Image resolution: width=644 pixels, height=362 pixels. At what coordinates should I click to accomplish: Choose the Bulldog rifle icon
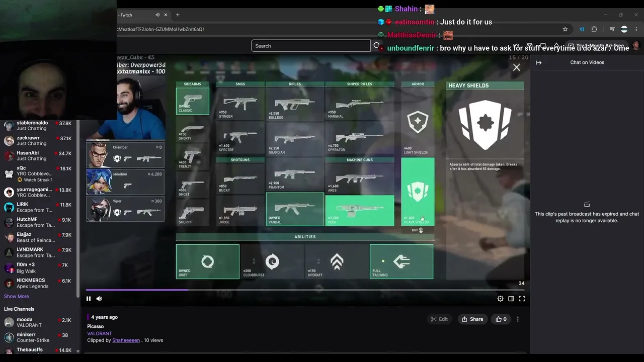click(x=295, y=105)
